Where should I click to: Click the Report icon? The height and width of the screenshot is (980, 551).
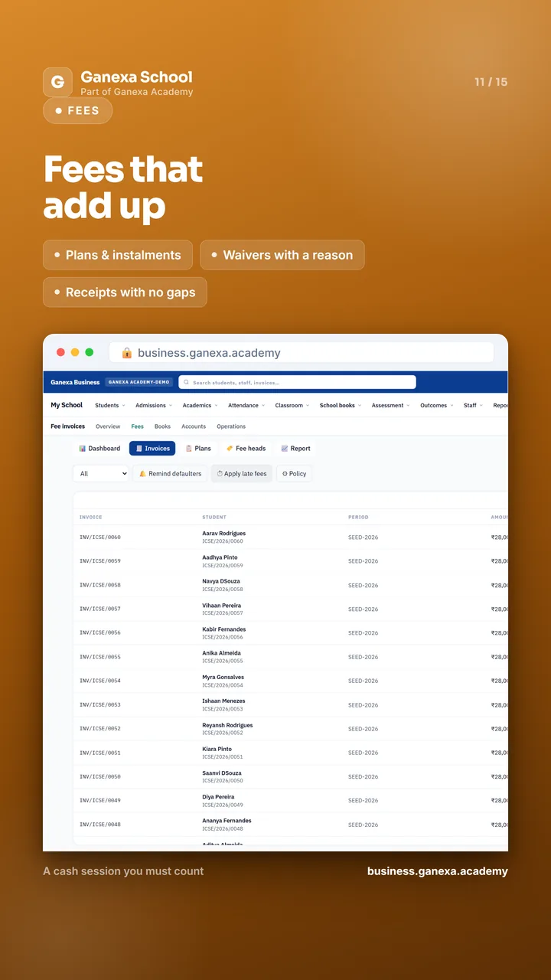[x=285, y=449]
